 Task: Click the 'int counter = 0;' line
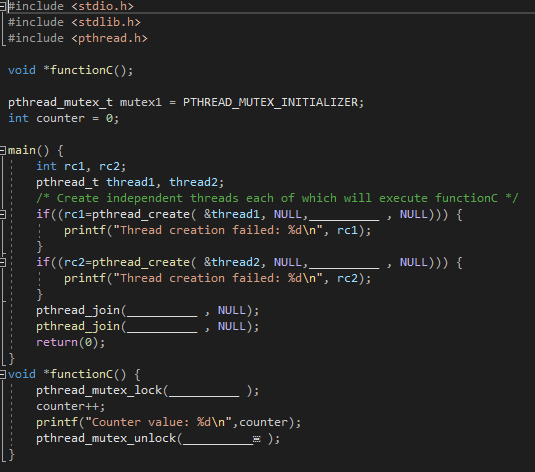tap(63, 118)
